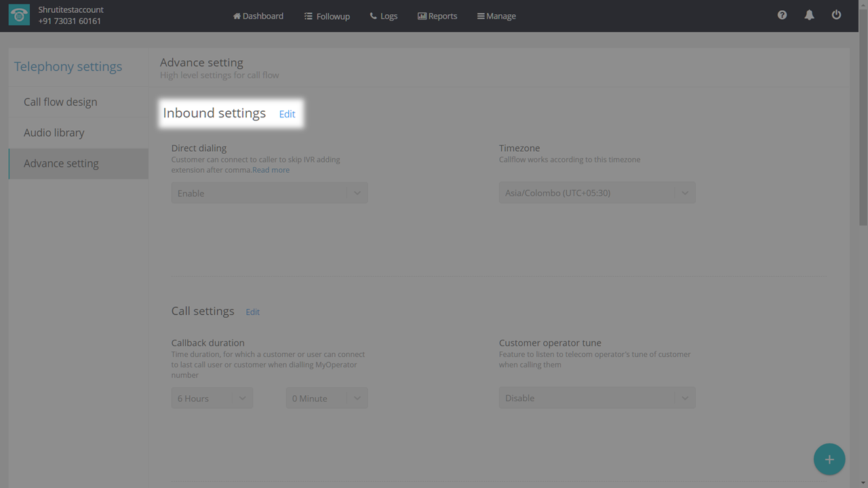Open the help question mark icon

[x=782, y=15]
